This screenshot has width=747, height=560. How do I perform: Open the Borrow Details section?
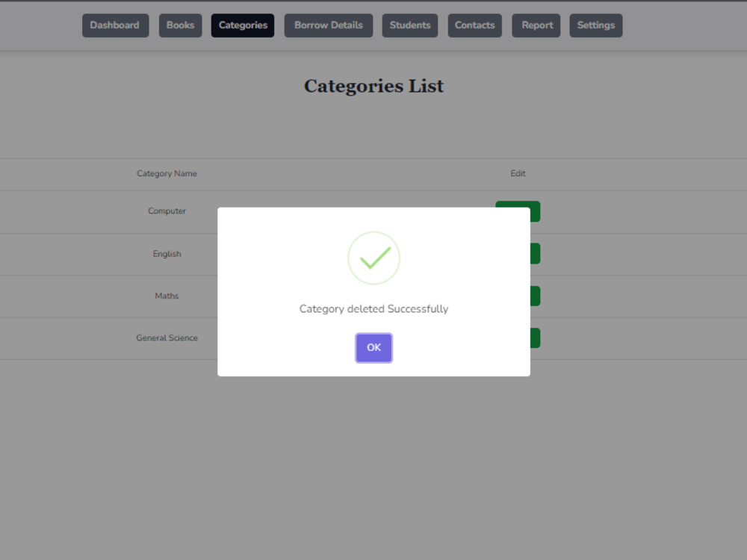(328, 25)
